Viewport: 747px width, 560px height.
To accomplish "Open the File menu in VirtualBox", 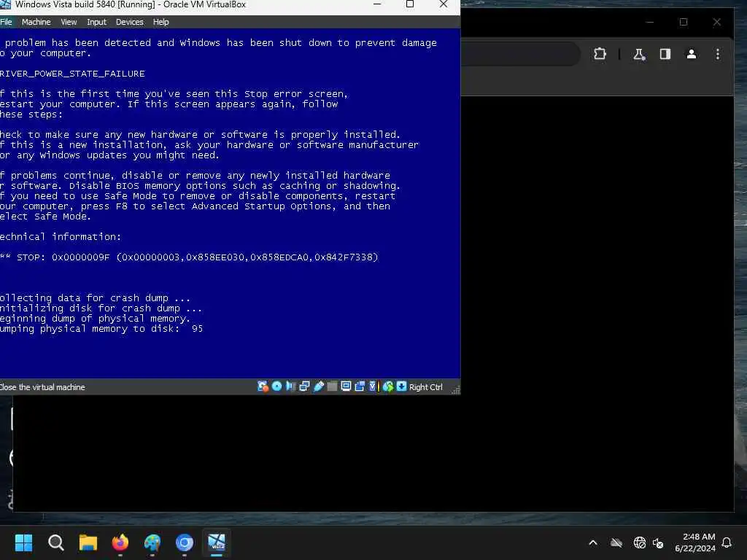I will pos(6,22).
